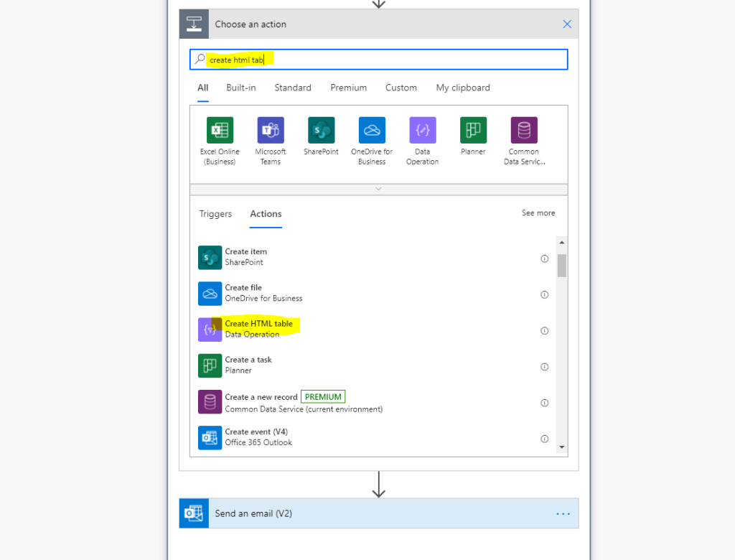Click the Choose an action header icon
The width and height of the screenshot is (735, 560).
coord(194,24)
